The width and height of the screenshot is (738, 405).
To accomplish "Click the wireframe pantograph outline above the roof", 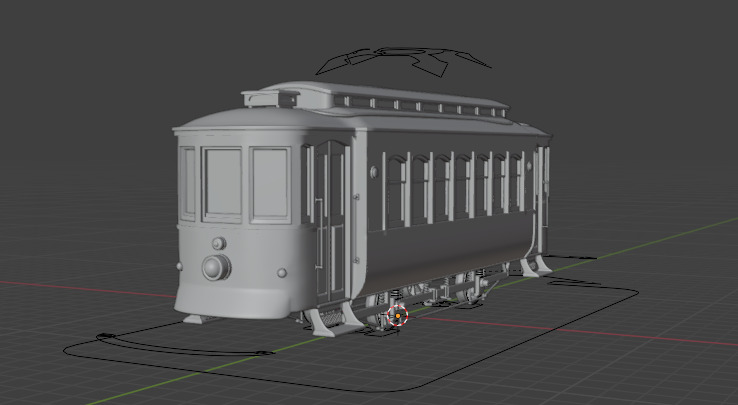I will tap(403, 61).
